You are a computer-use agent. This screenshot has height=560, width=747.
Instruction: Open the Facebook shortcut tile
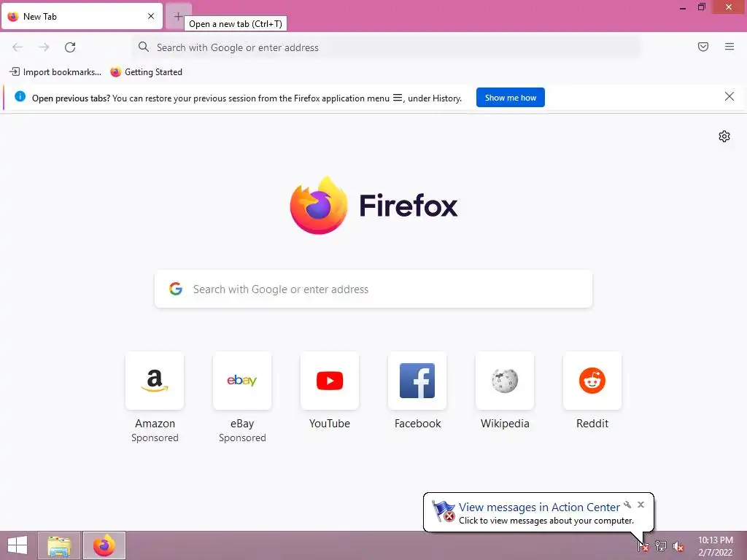tap(417, 381)
